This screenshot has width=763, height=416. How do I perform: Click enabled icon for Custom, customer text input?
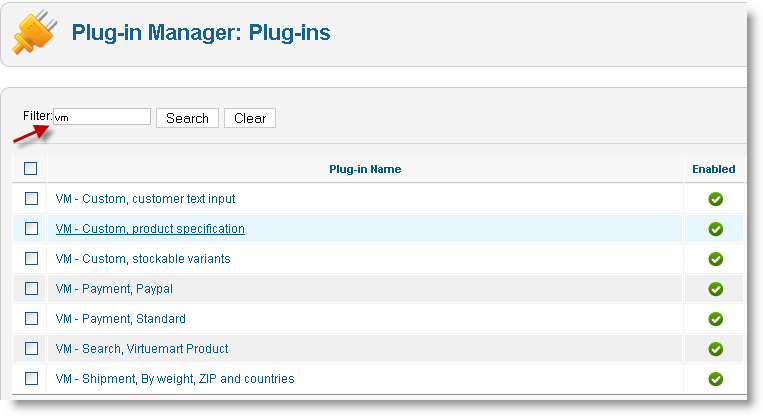point(715,199)
